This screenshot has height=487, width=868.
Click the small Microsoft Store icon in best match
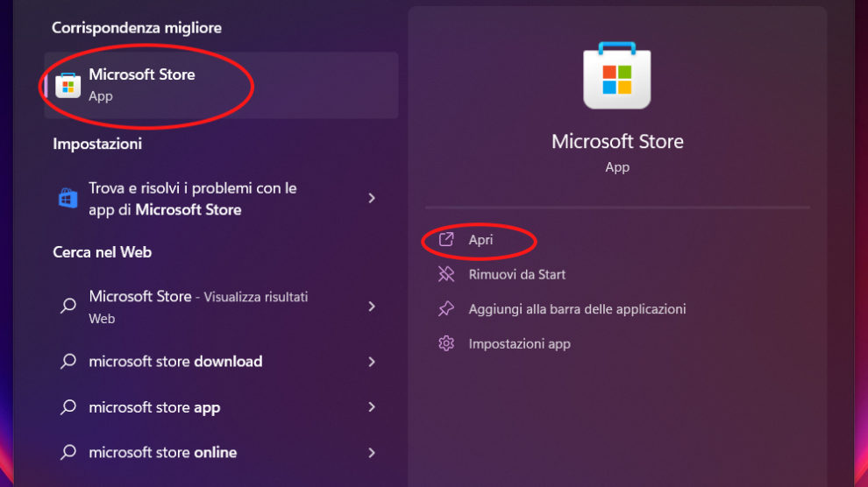68,85
